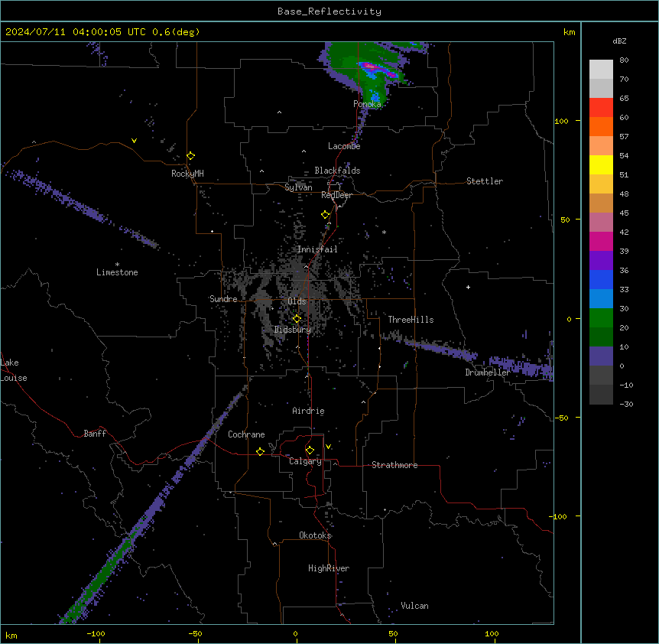The image size is (659, 644).
Task: Select the Drumheller label
Action: pyautogui.click(x=488, y=372)
